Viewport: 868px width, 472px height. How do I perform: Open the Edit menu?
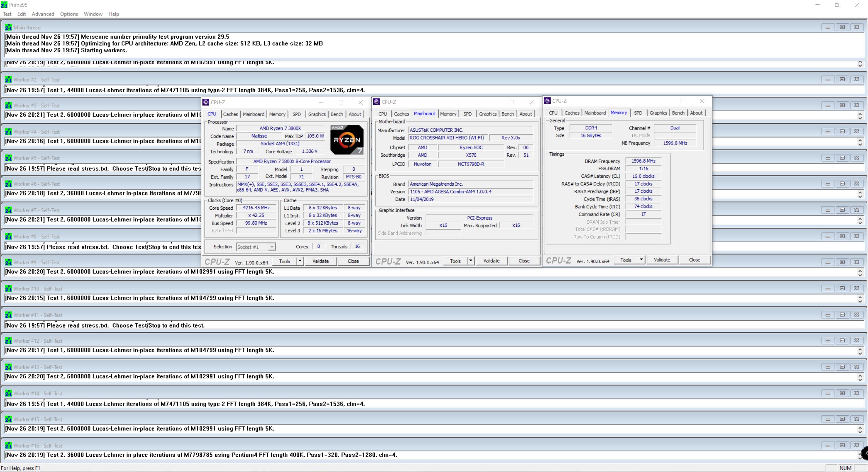click(x=21, y=14)
